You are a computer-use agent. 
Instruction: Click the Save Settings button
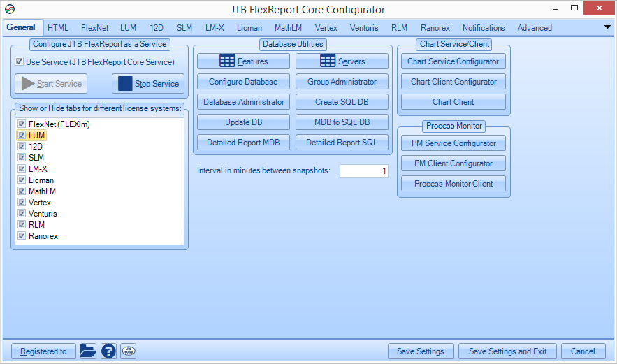421,351
